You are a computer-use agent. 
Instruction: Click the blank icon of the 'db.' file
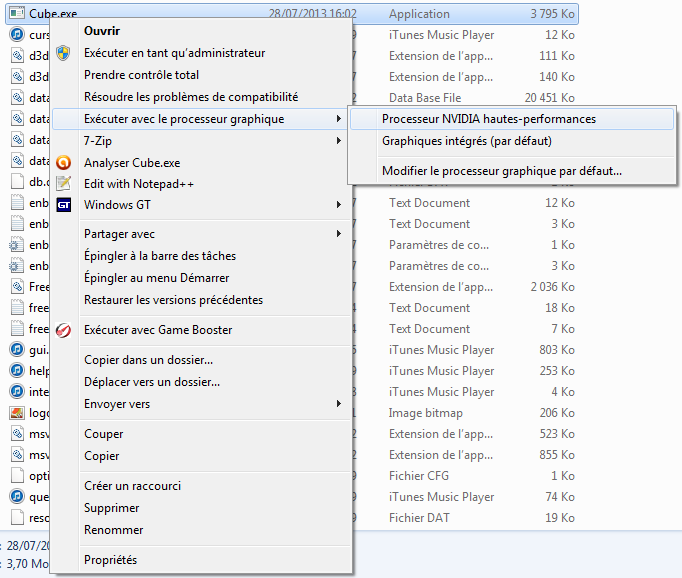coord(17,181)
